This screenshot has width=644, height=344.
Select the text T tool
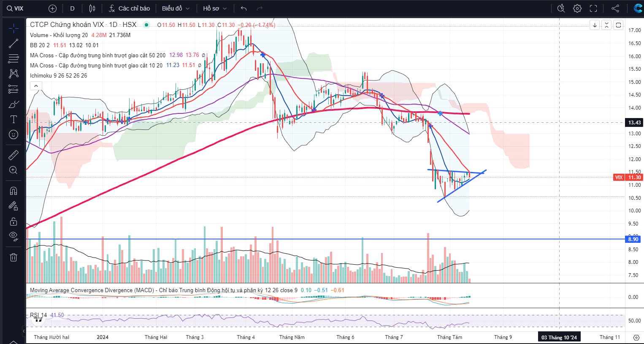point(14,119)
